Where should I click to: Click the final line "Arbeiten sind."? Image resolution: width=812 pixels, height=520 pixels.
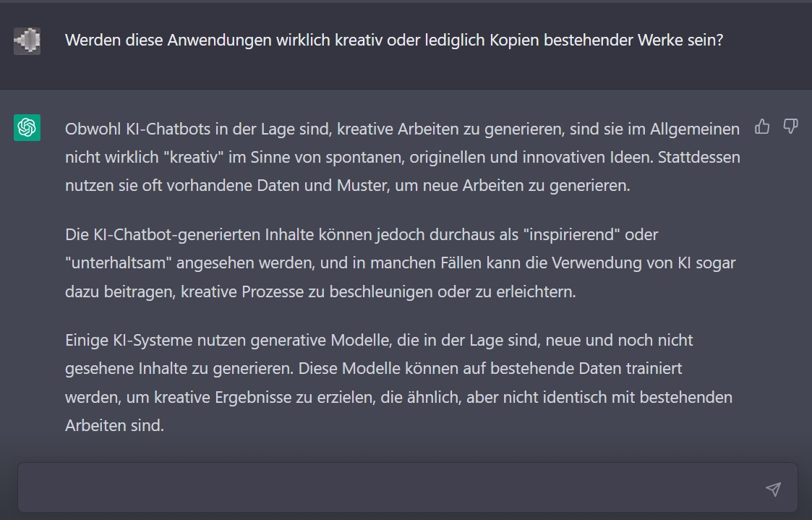(114, 426)
